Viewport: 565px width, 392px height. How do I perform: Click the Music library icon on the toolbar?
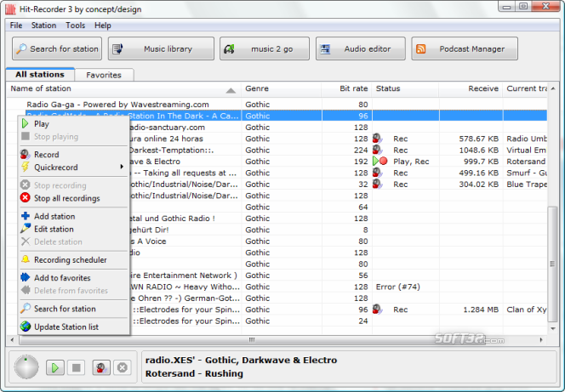117,48
